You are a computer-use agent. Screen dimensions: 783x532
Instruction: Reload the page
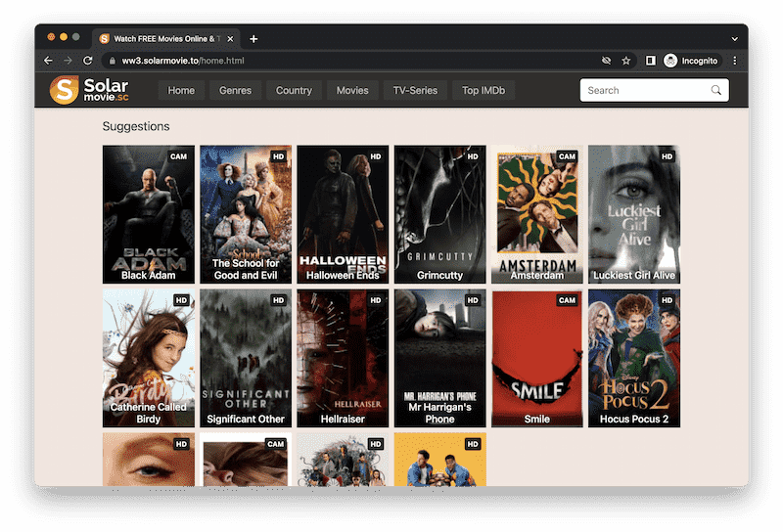point(88,61)
